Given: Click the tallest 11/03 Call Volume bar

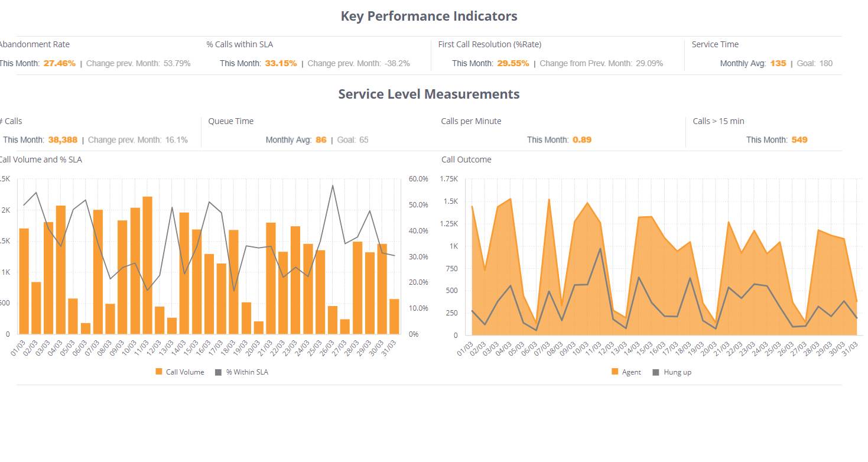Looking at the screenshot, I should [x=147, y=266].
